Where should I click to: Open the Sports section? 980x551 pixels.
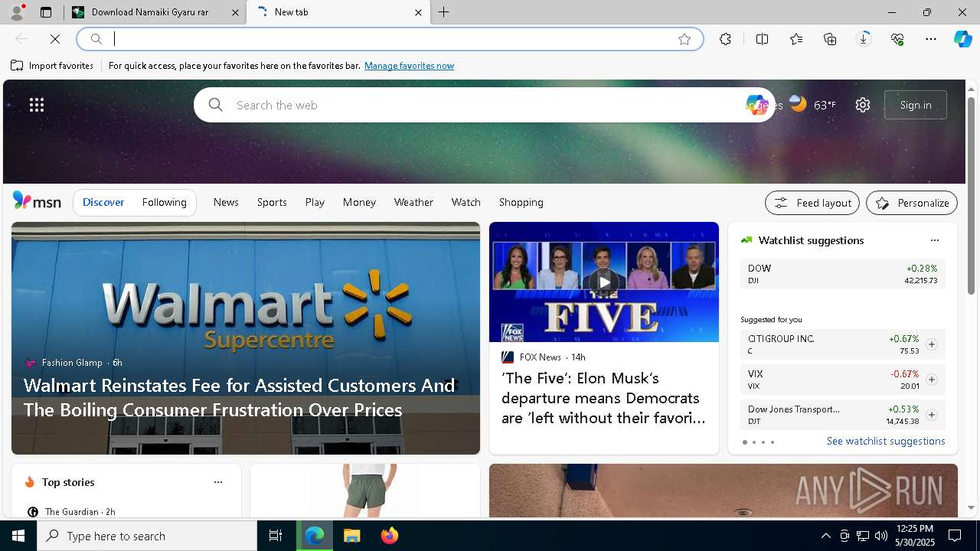[272, 202]
